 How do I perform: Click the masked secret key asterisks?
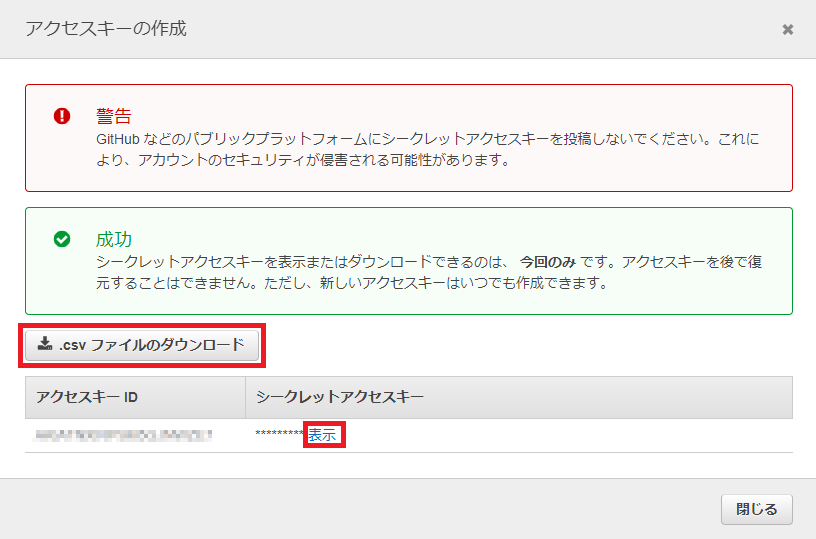coord(279,434)
